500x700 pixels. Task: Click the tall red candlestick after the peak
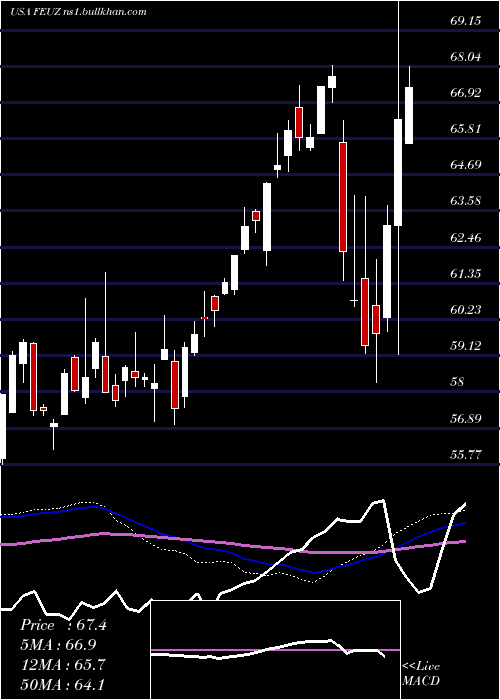click(343, 197)
